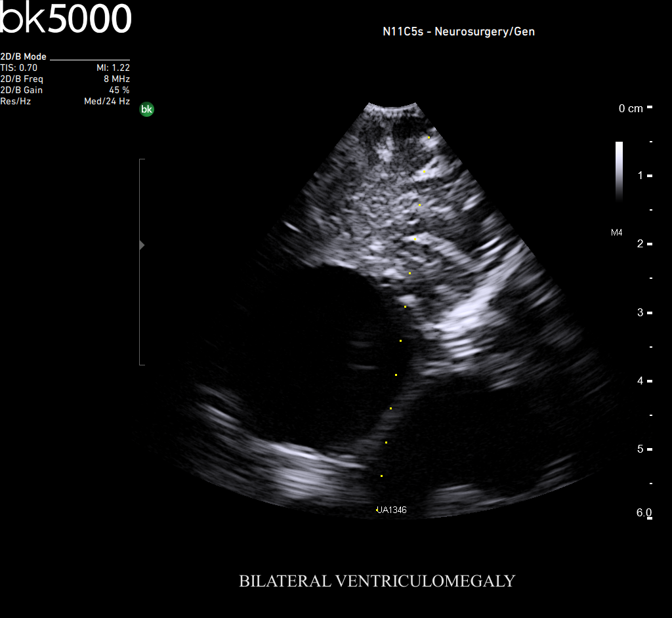Select the BILATERAL VENTRICULOMEGALY annotation text
672x618 pixels.
coord(377,581)
